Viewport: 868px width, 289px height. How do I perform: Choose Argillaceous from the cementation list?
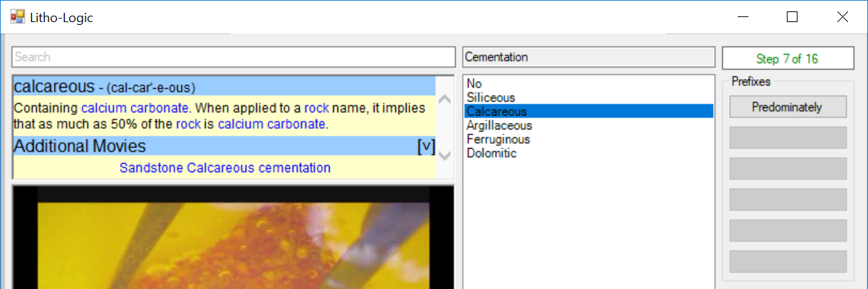[499, 125]
